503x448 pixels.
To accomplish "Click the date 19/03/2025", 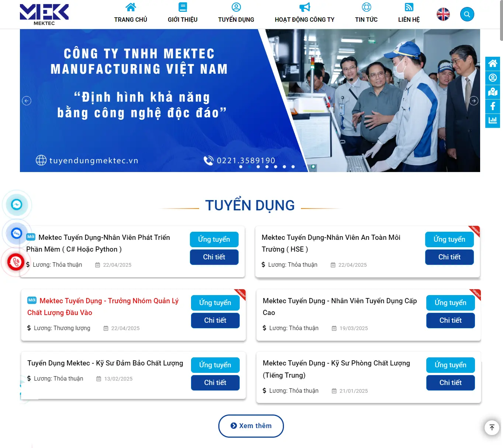I will (x=354, y=328).
